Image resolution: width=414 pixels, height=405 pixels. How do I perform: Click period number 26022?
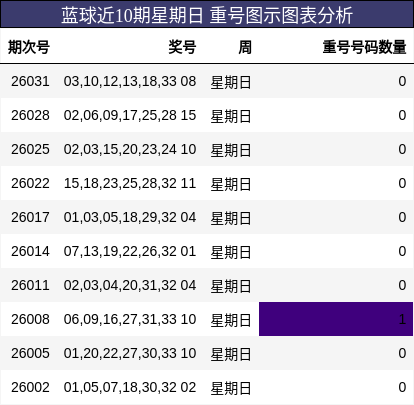[30, 183]
